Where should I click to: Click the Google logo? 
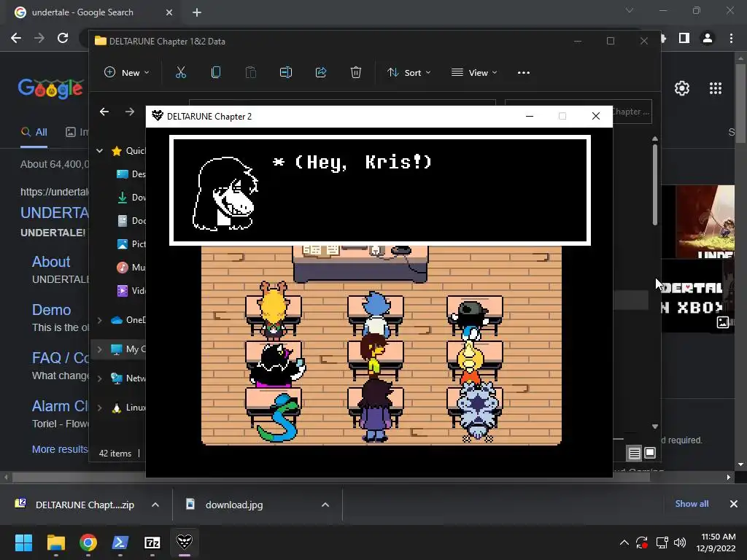click(x=50, y=88)
